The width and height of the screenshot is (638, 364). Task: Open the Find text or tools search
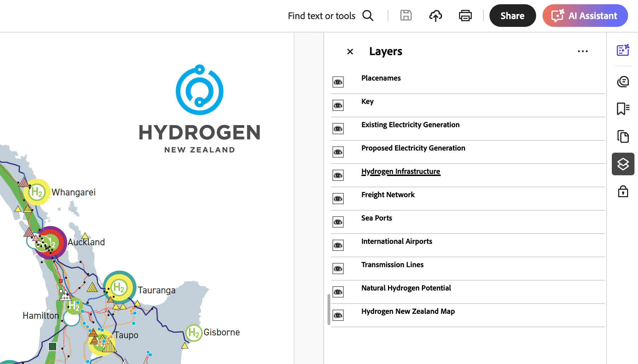point(368,16)
